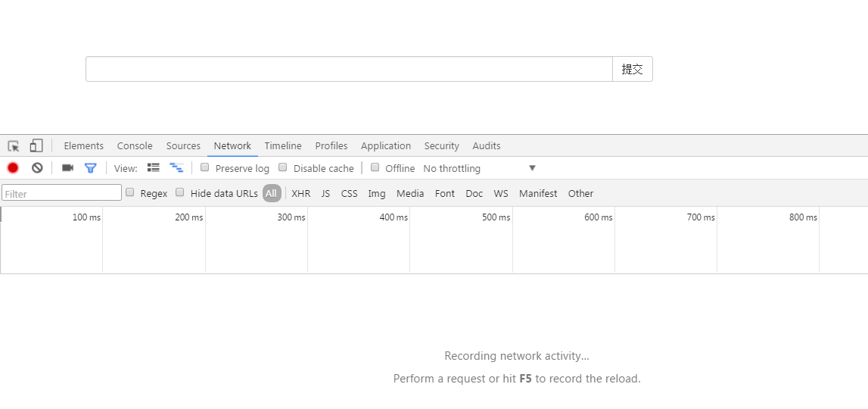Click the 400 ms timeline marker
868x409 pixels.
394,217
